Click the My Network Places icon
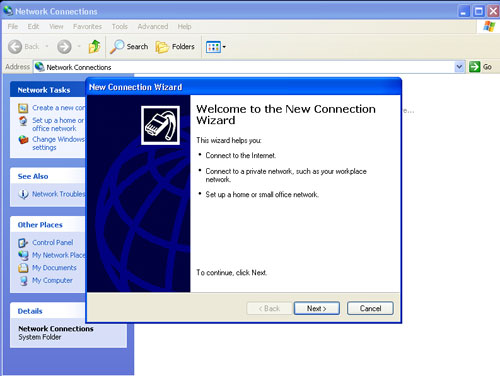Image resolution: width=500 pixels, height=376 pixels. point(23,255)
